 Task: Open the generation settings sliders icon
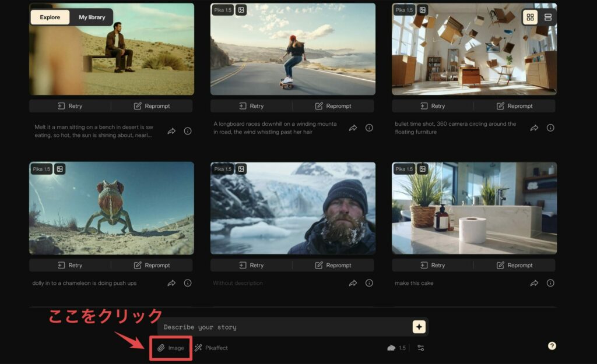421,348
